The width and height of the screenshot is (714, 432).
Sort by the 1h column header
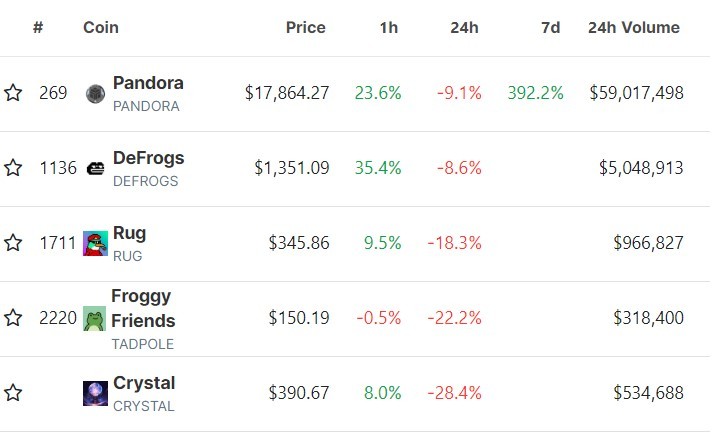pos(388,28)
